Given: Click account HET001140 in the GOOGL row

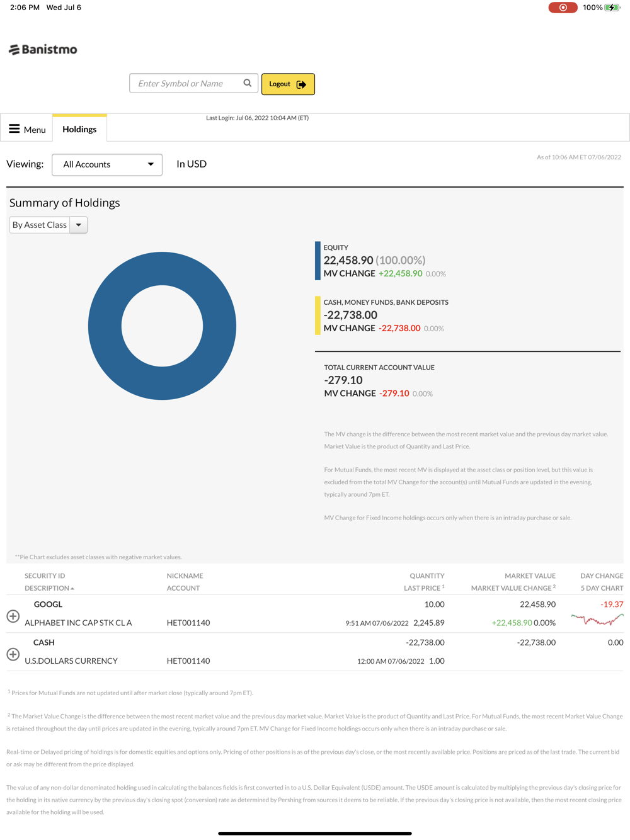Looking at the screenshot, I should (188, 623).
